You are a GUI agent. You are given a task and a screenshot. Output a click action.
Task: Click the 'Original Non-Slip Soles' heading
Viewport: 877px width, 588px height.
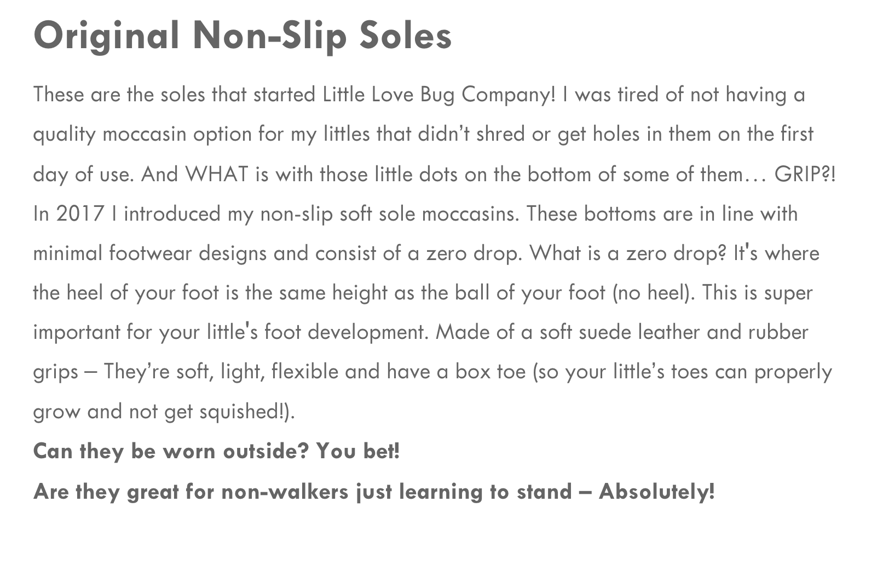click(243, 36)
